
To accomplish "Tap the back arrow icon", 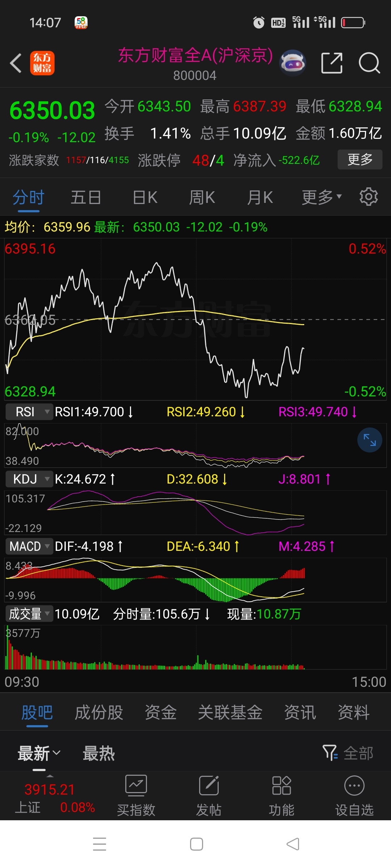I will point(16,63).
